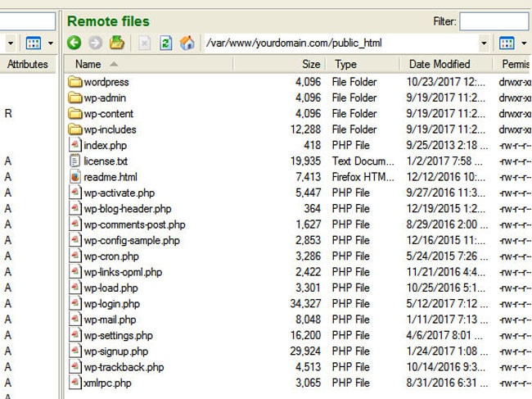Click the xmlrpc.php file name

(x=107, y=383)
